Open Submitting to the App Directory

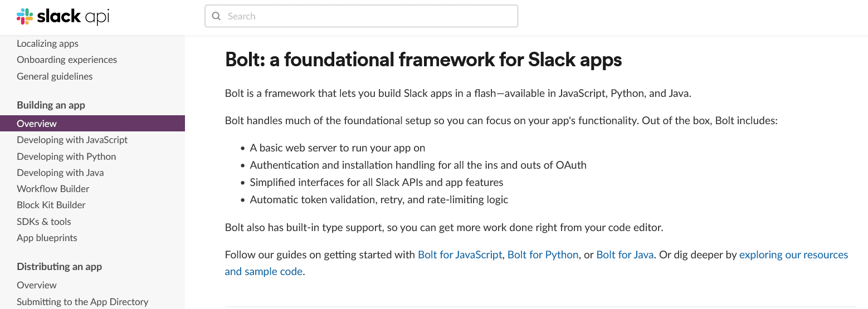point(82,302)
